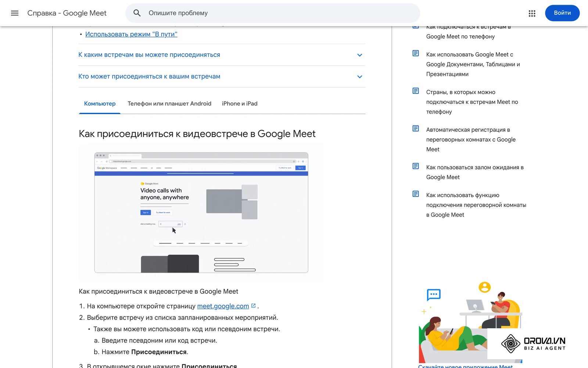The height and width of the screenshot is (368, 588).
Task: Click article icon beside переговорной комнаты item
Action: [416, 194]
